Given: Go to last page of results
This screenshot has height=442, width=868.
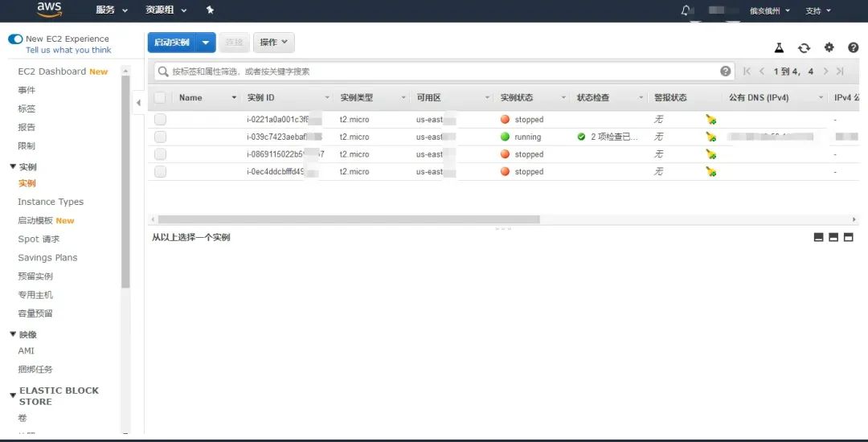Looking at the screenshot, I should point(840,71).
